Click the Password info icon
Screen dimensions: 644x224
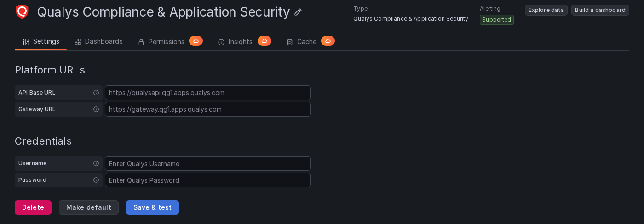[x=96, y=180]
